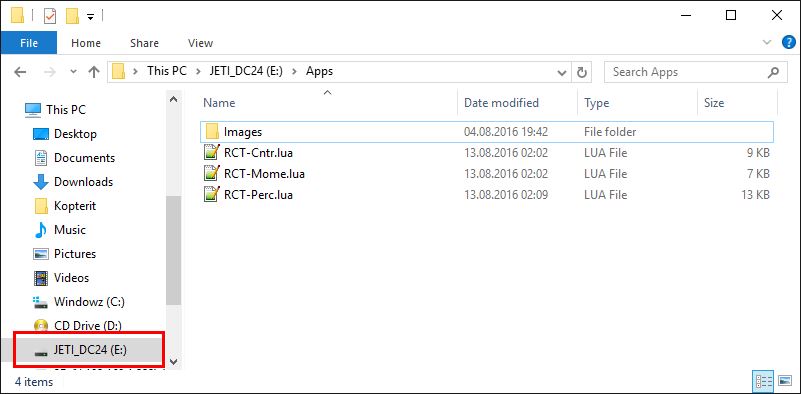Open the Recent locations dropdown
801x394 pixels.
tap(73, 72)
